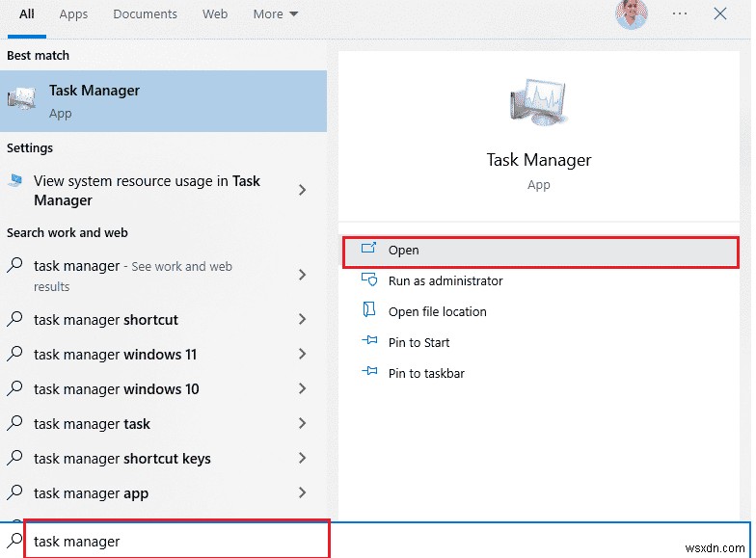756x558 pixels.
Task: Expand 'View system resource usage' result arrow
Action: pos(303,191)
